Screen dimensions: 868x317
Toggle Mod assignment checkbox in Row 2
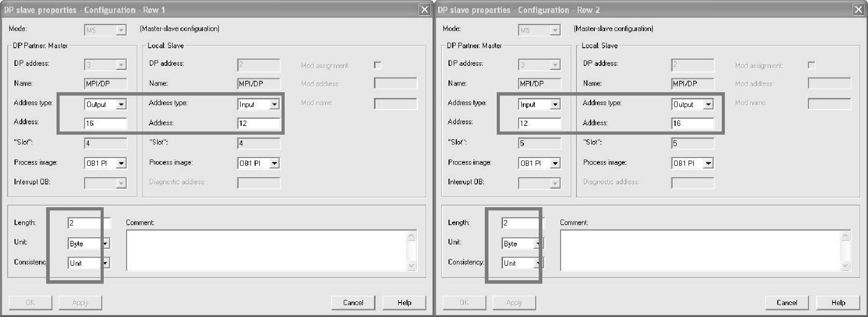[x=811, y=65]
